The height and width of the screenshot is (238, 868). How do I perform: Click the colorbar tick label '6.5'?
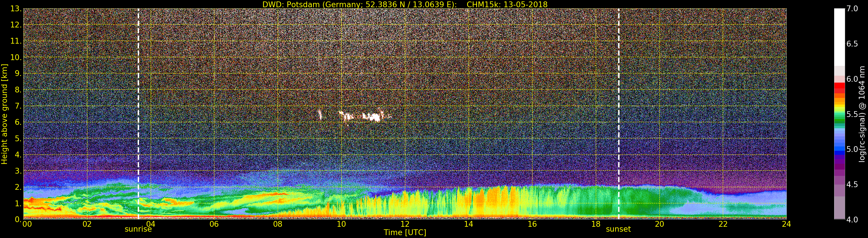pos(852,44)
